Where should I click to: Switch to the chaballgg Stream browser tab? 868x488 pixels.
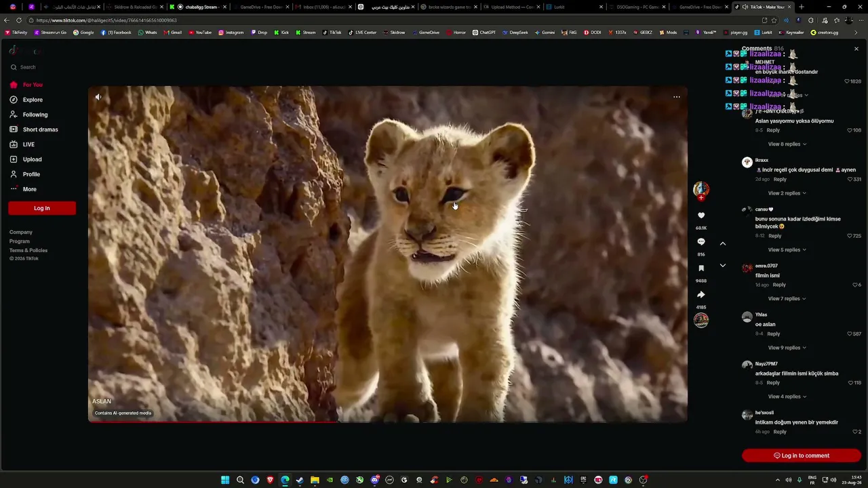tap(201, 7)
